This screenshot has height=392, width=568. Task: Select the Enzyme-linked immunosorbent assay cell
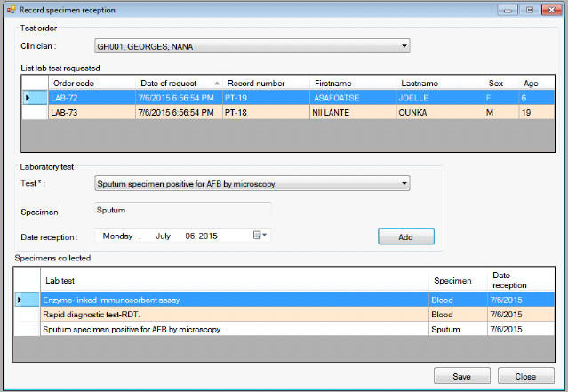tap(235, 300)
